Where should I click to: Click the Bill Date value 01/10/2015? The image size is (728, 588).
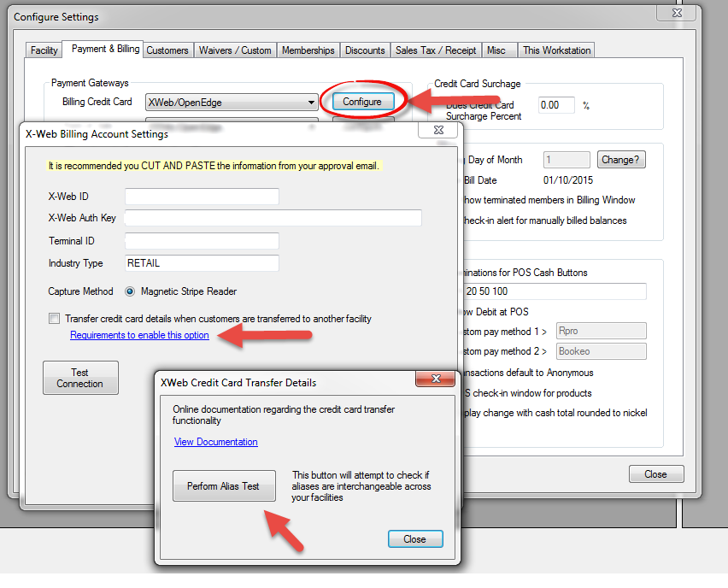point(568,180)
